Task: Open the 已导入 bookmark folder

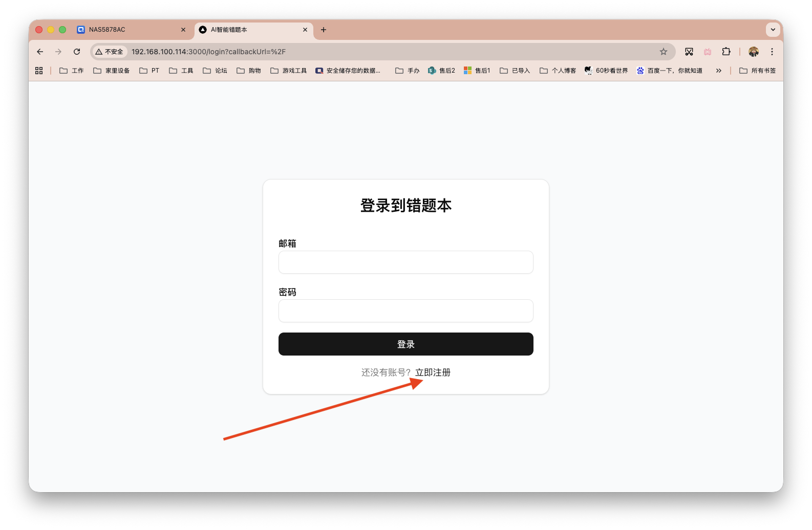Action: pos(515,71)
